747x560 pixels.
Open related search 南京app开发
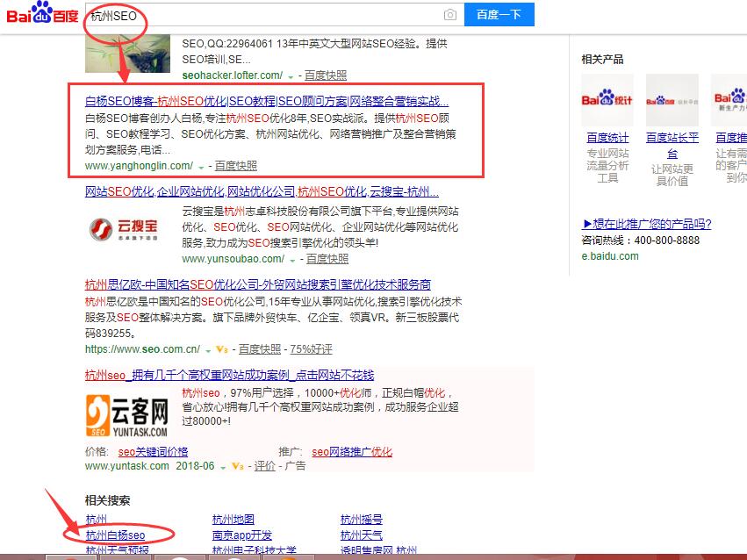[x=242, y=535]
